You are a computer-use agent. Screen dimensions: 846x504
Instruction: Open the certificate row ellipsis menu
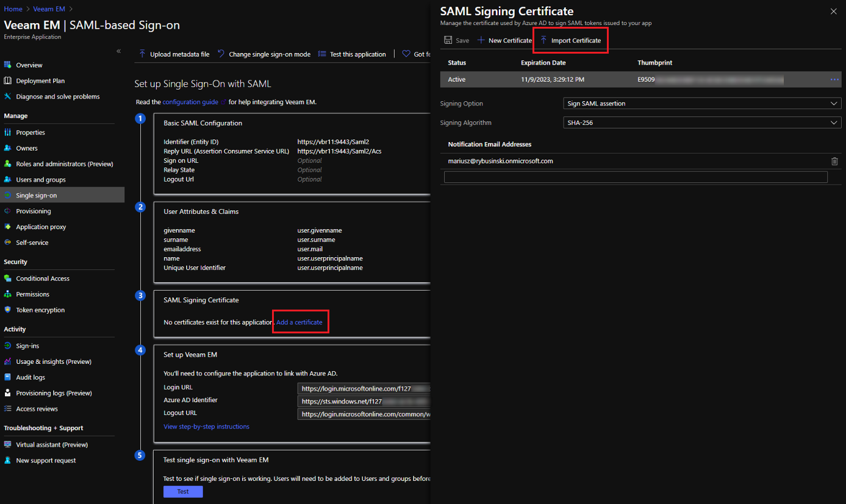[x=834, y=80]
